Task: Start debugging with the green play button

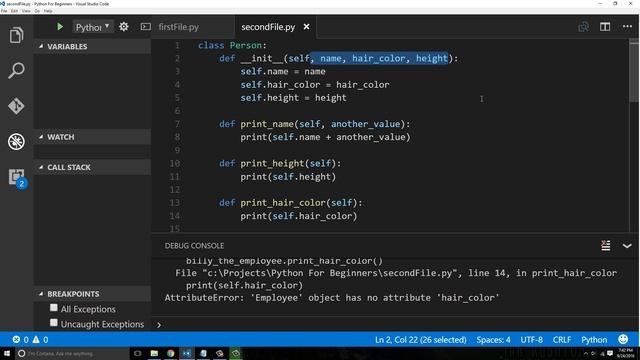Action: pos(60,27)
